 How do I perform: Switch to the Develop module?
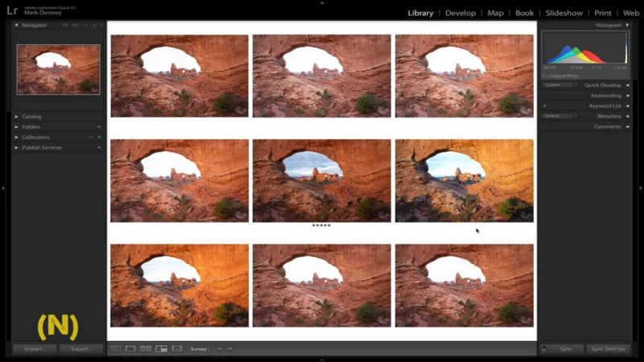(x=460, y=13)
